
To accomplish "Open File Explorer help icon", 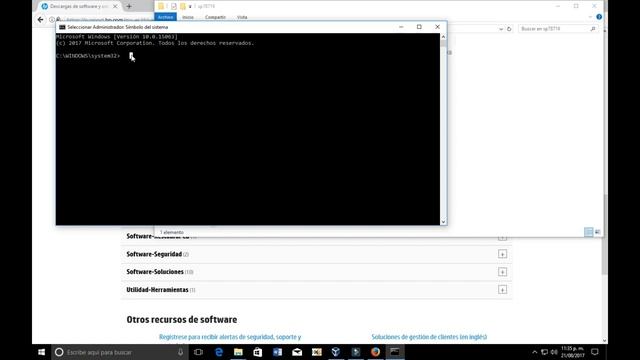I will click(x=599, y=17).
